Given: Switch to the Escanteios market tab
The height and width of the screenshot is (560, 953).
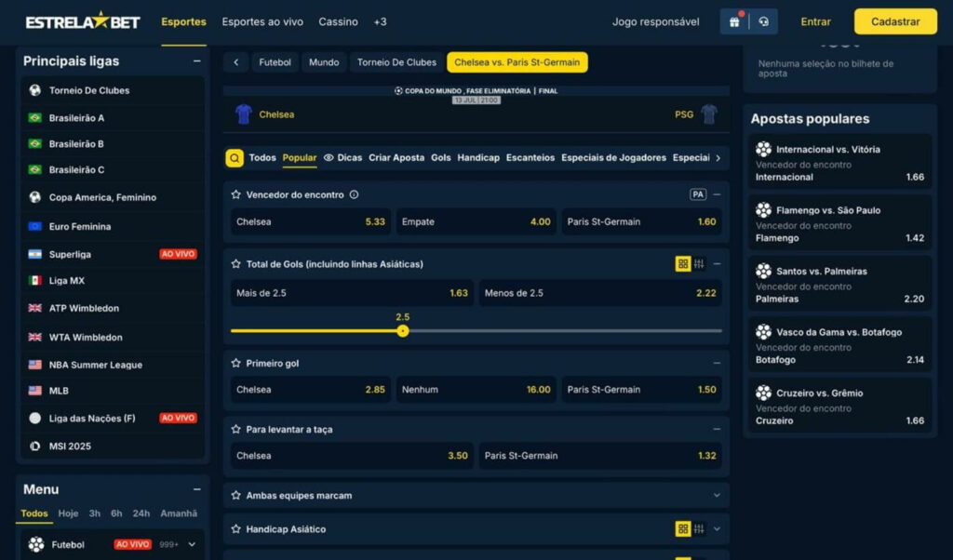Looking at the screenshot, I should tap(530, 158).
